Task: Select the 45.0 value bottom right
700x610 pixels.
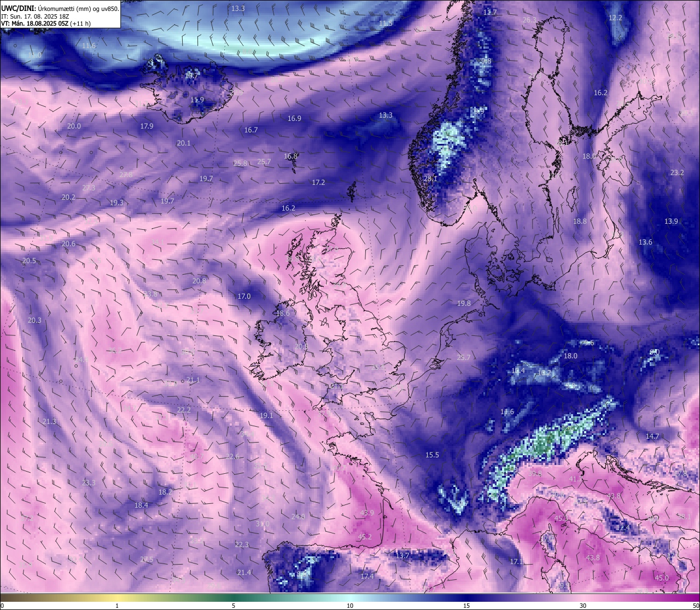Action: pos(662,578)
